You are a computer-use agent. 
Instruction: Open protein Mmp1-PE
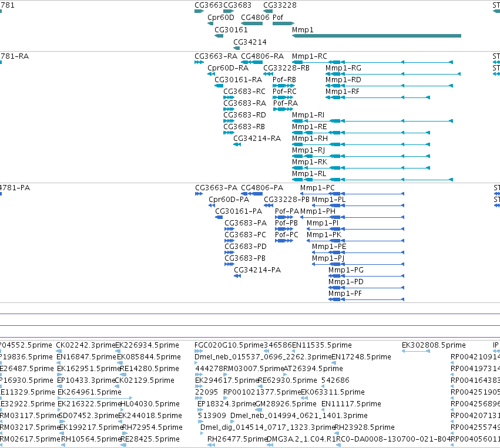pyautogui.click(x=329, y=247)
